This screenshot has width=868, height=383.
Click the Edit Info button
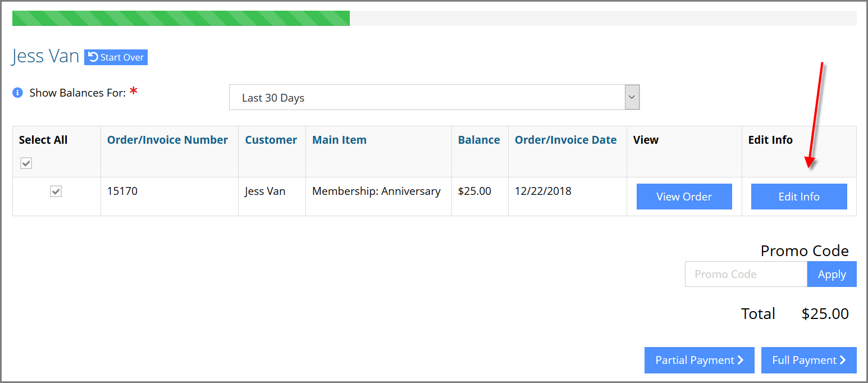pos(799,197)
